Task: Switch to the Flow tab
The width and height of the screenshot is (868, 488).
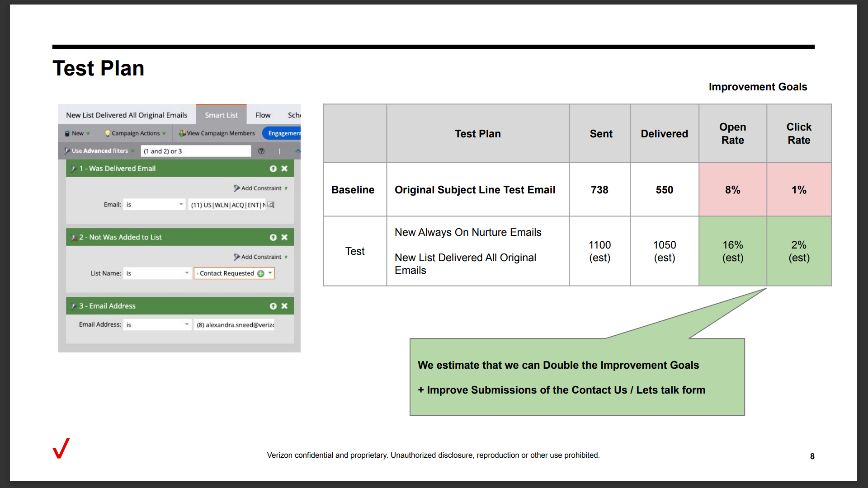Action: [263, 115]
